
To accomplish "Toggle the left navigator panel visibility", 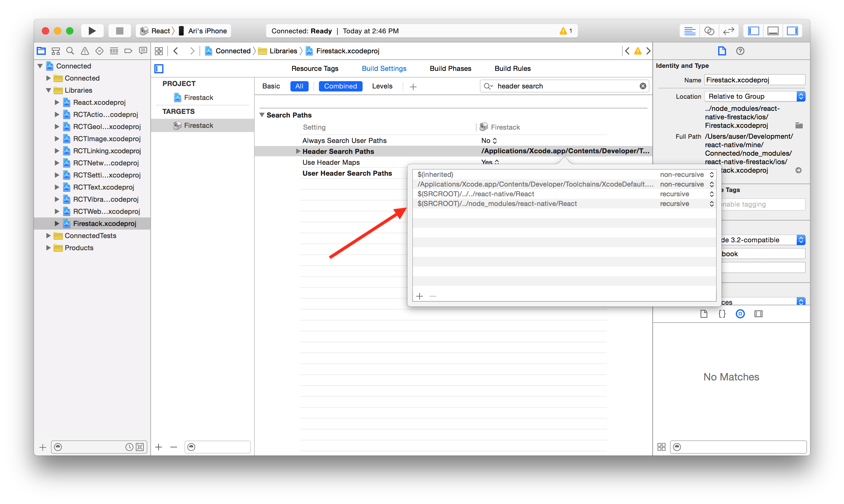I will 753,31.
